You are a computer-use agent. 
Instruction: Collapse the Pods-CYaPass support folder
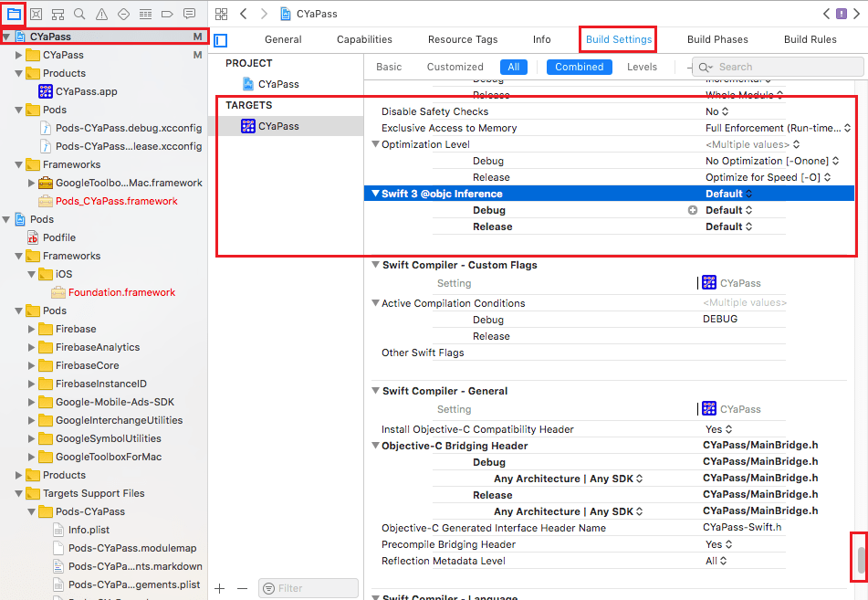point(32,512)
